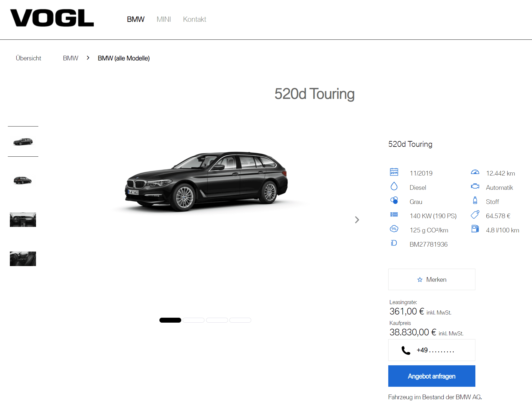
Task: Click the diesel fuel drop icon
Action: (394, 186)
